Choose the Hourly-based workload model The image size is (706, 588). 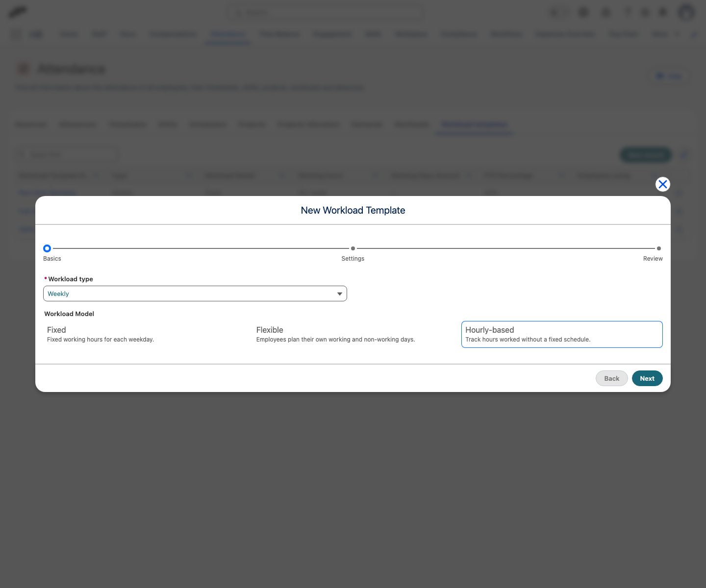click(x=562, y=334)
